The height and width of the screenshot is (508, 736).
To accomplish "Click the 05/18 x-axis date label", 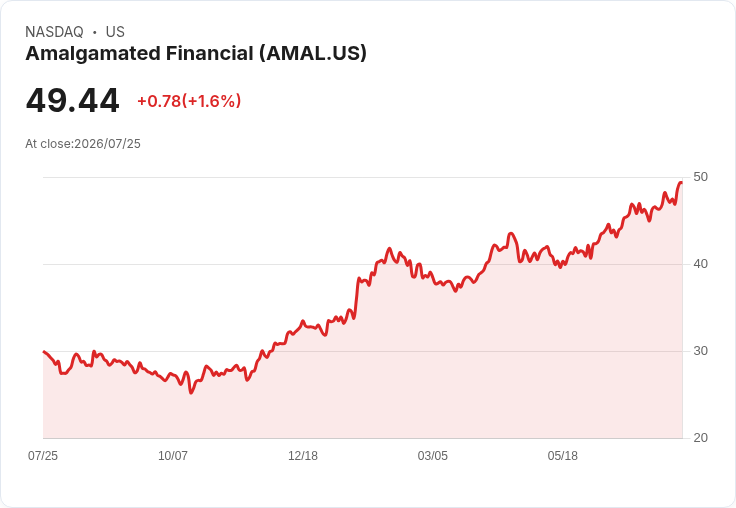I will tap(562, 455).
